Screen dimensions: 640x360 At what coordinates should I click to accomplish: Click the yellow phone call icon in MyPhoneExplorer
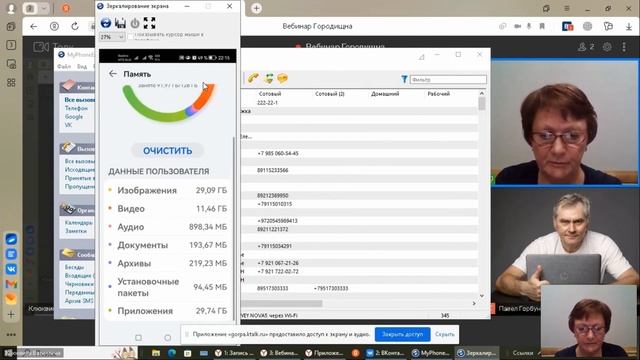pyautogui.click(x=253, y=78)
